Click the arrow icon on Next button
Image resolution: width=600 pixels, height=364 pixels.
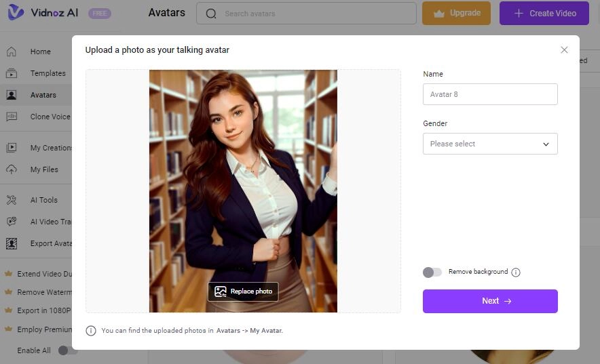(x=508, y=301)
